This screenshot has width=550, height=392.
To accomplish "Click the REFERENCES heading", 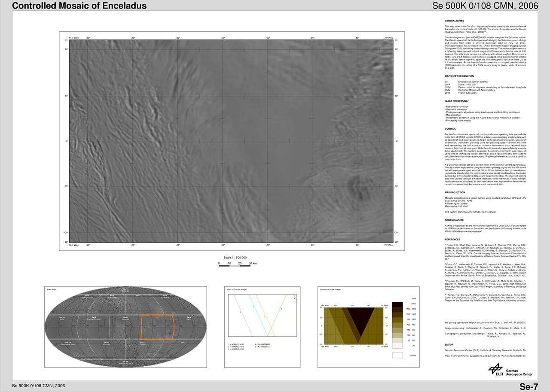I will coord(452,240).
